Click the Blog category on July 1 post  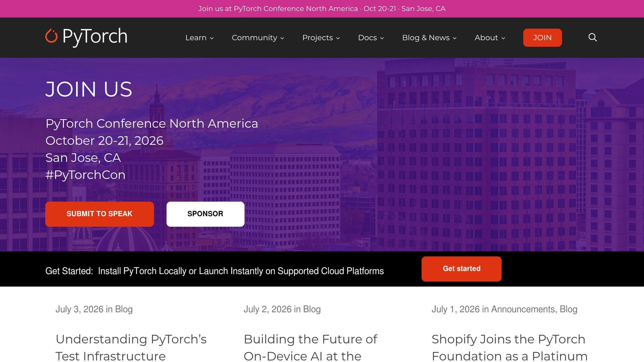(569, 309)
